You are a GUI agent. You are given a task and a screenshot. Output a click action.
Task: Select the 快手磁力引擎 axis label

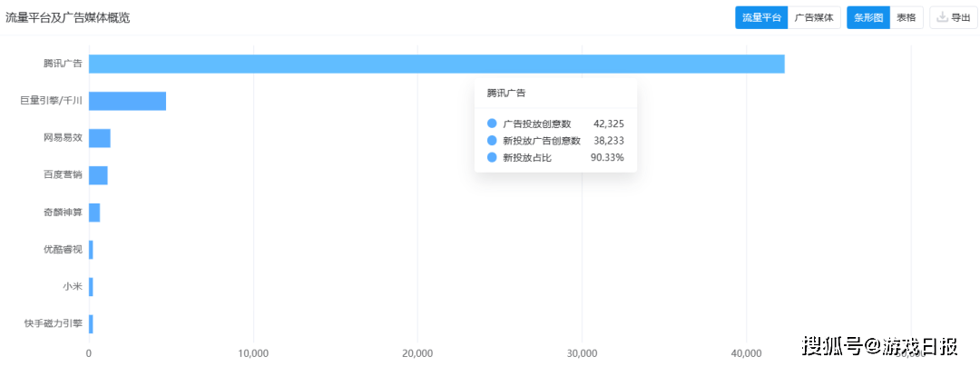click(x=54, y=324)
